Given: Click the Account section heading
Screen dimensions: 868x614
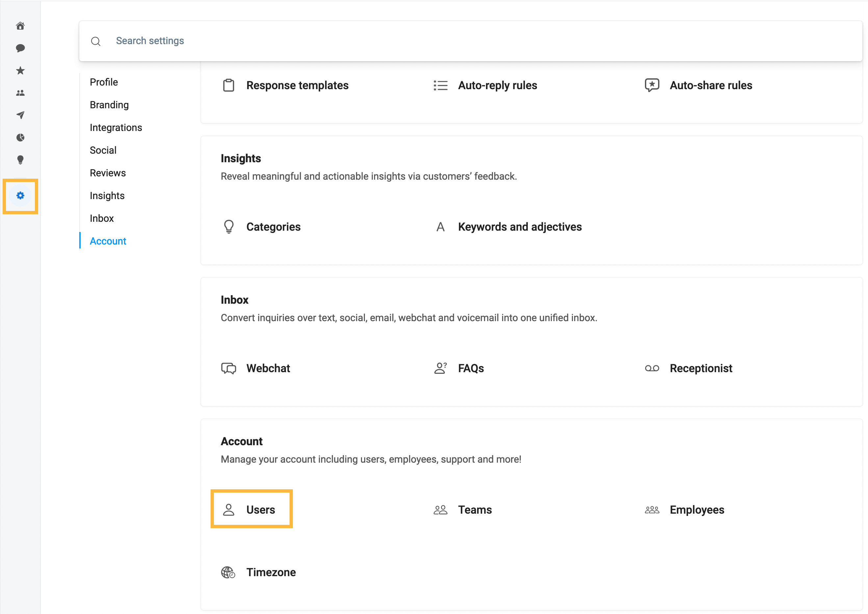Looking at the screenshot, I should click(242, 441).
